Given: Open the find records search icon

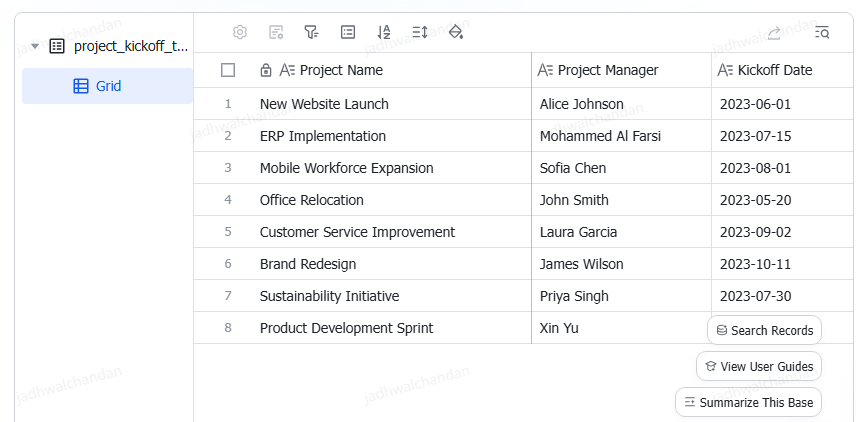Looking at the screenshot, I should point(822,33).
